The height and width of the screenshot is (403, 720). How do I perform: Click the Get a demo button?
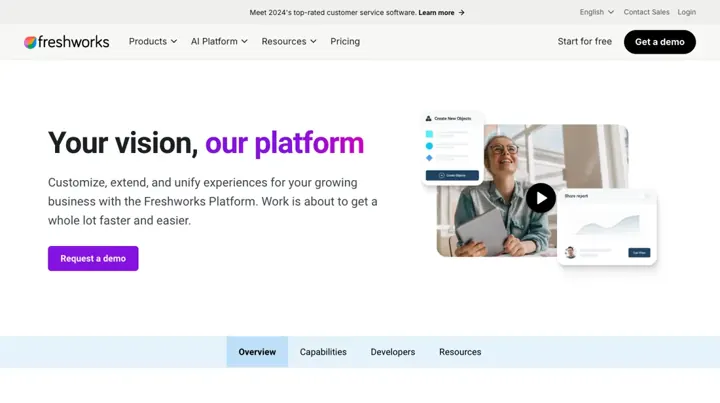[659, 42]
